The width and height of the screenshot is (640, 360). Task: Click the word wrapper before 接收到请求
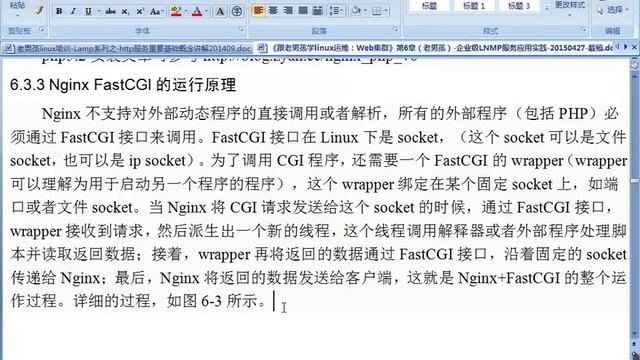click(x=36, y=231)
